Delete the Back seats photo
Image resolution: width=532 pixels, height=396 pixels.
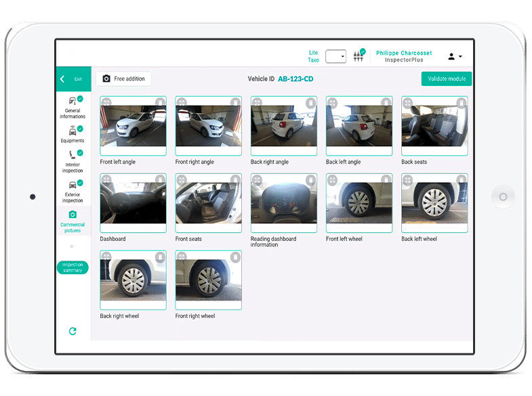461,103
